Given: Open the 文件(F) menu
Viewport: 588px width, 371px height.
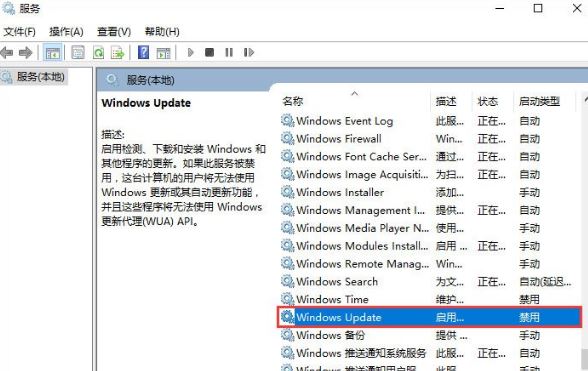Looking at the screenshot, I should coord(20,32).
